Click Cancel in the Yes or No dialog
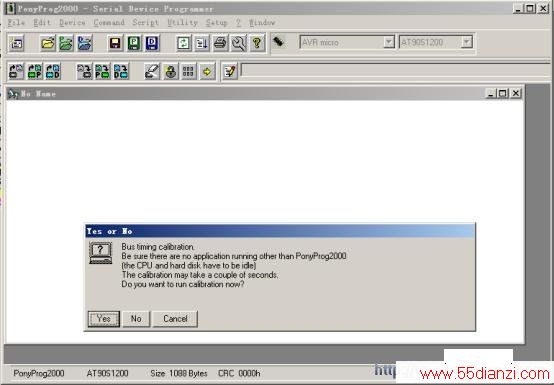 [175, 319]
